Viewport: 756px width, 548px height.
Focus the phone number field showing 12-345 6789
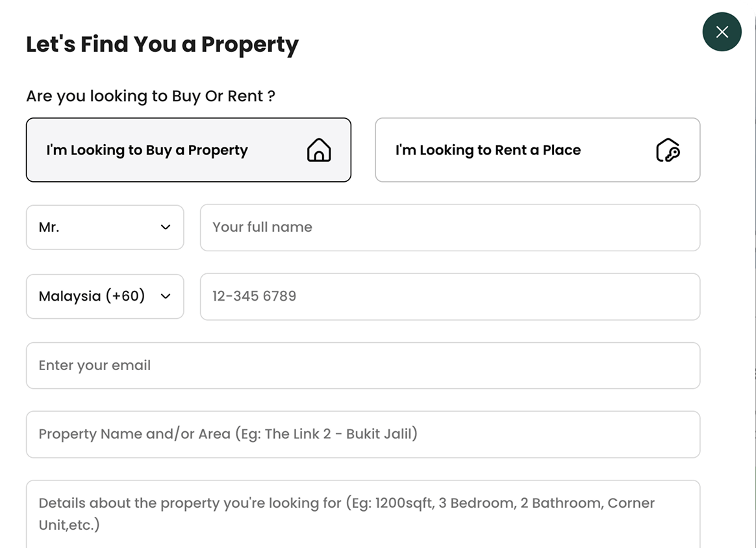(x=450, y=297)
